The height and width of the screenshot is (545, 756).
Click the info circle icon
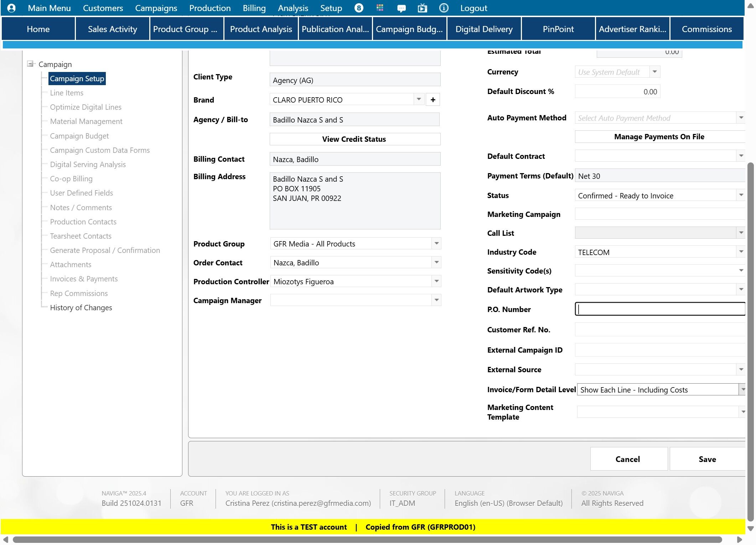(444, 8)
